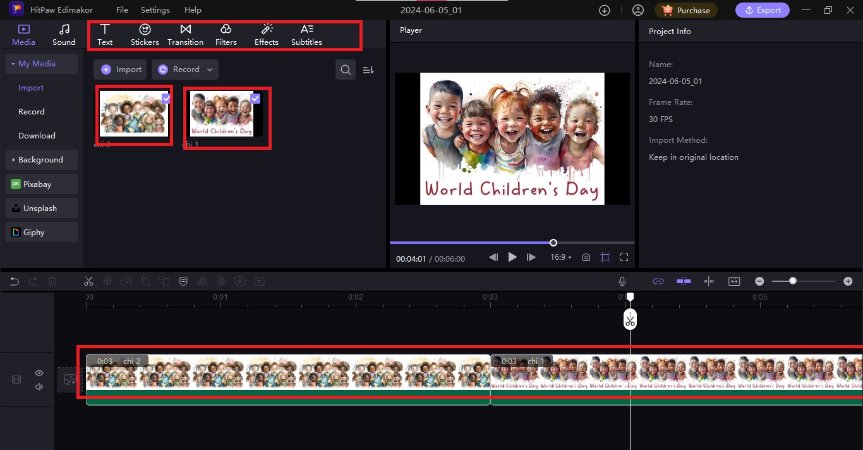
Task: Click the Export button
Action: (x=762, y=10)
